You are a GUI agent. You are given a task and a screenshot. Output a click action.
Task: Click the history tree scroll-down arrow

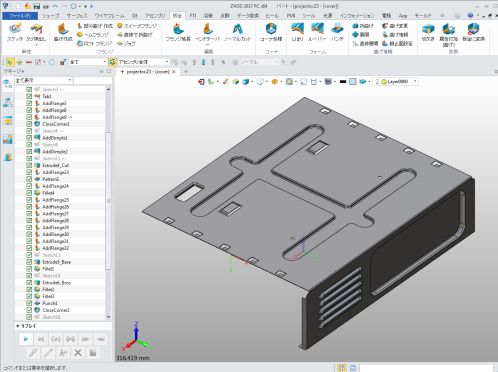(108, 317)
